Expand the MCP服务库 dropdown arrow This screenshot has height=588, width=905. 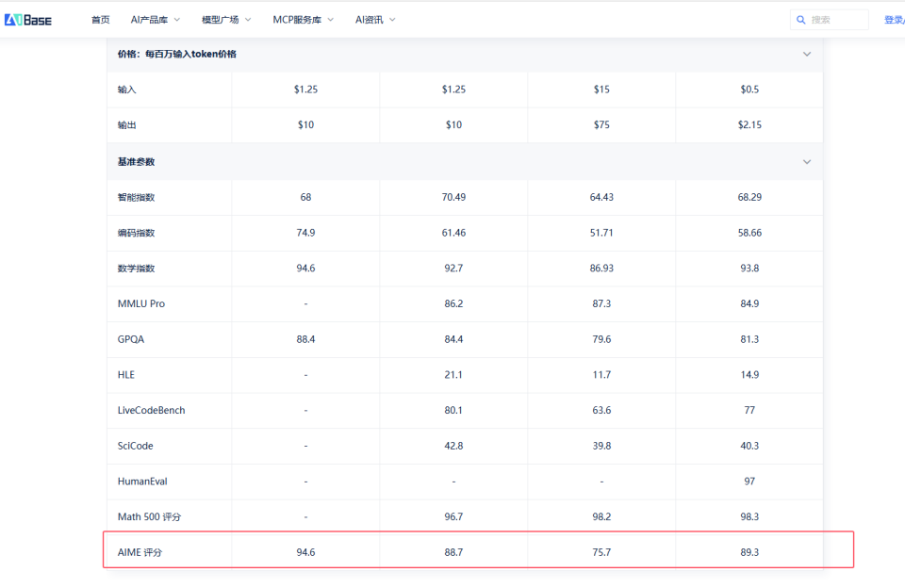pos(331,20)
